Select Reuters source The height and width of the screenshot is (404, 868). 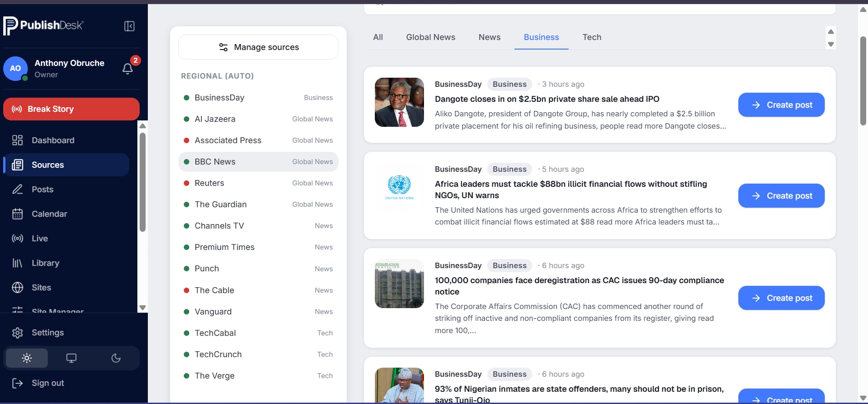pyautogui.click(x=258, y=183)
